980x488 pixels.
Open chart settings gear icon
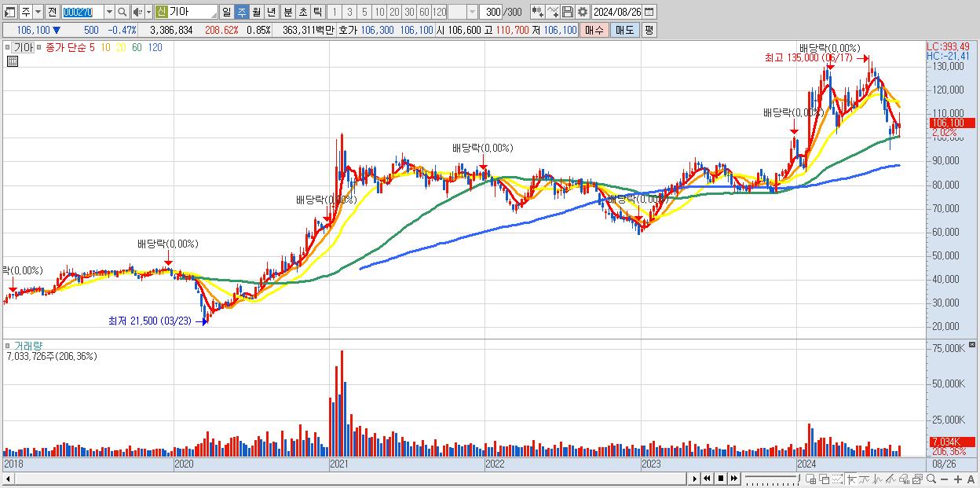coord(583,12)
